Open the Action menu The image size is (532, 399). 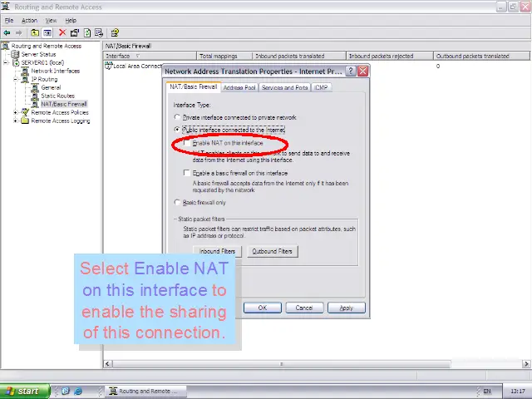pyautogui.click(x=30, y=20)
